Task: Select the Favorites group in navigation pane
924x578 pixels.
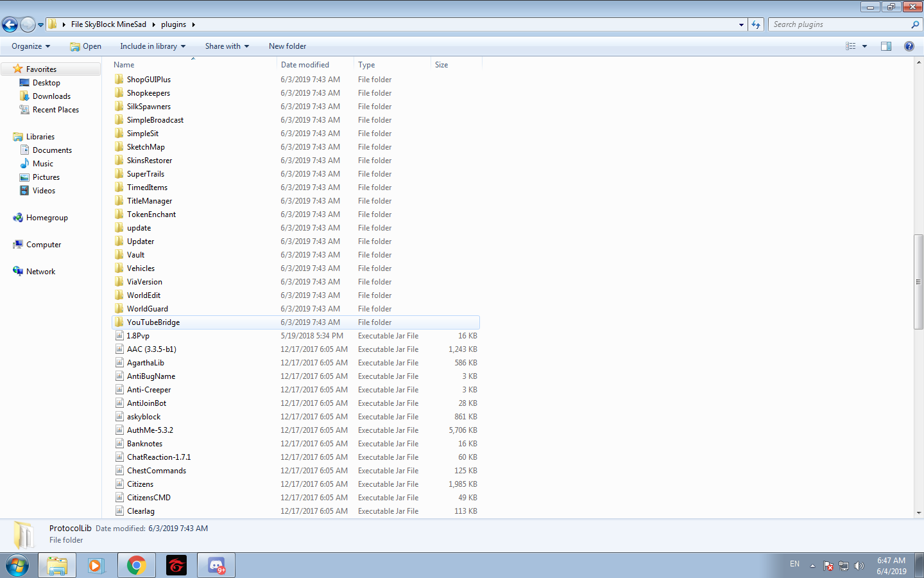Action: pyautogui.click(x=42, y=69)
